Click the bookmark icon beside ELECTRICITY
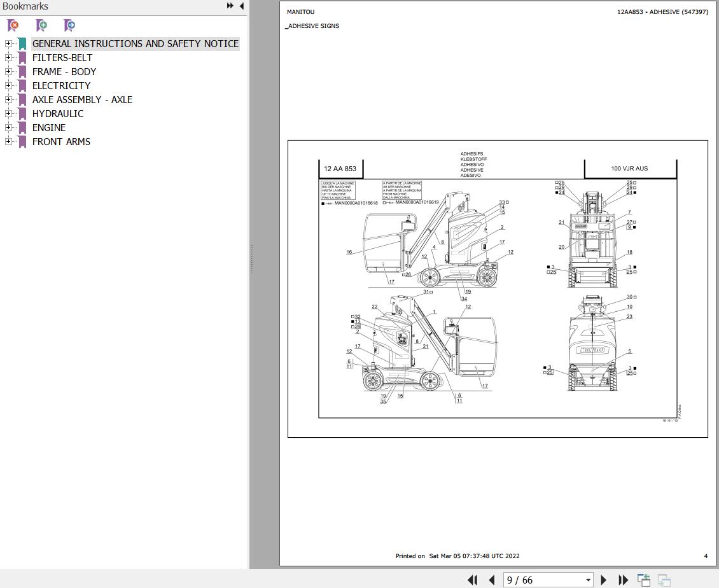 pos(22,87)
